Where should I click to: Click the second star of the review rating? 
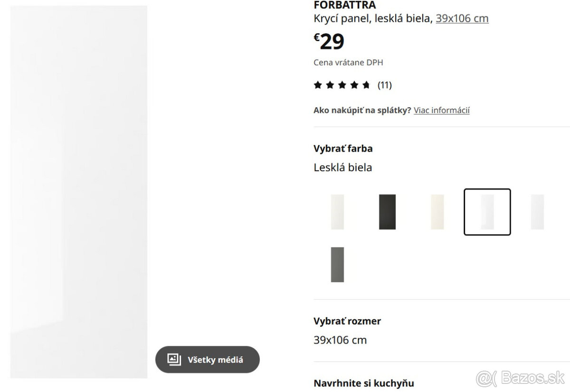(x=329, y=85)
